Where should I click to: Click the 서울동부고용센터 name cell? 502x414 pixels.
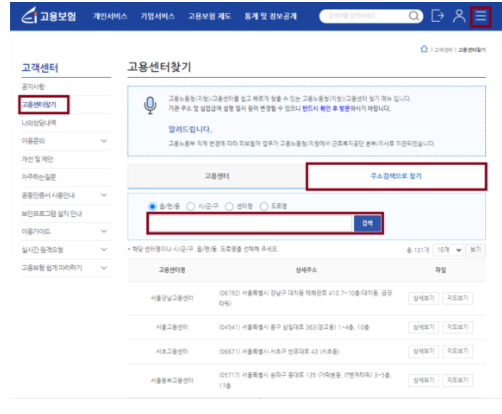(172, 380)
